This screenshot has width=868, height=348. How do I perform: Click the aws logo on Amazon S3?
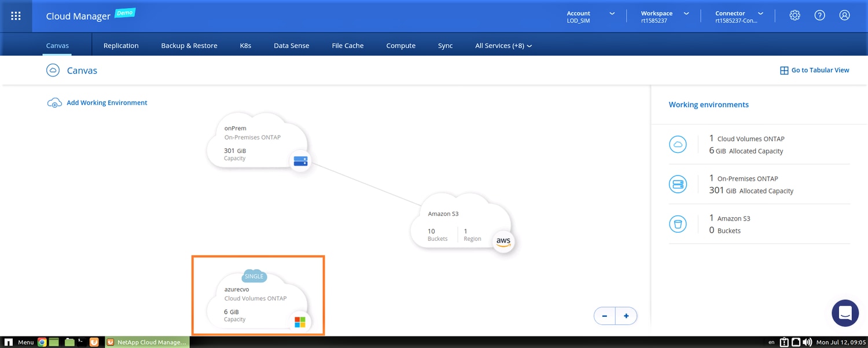coord(503,242)
